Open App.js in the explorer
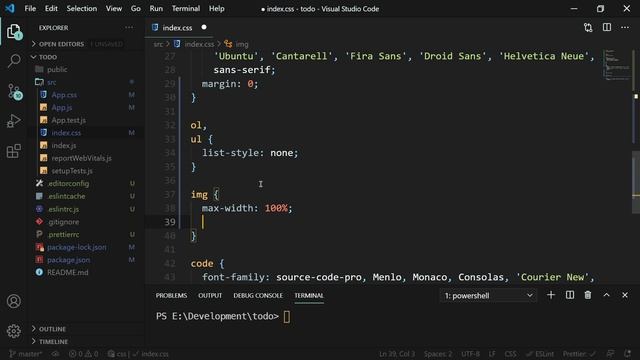The image size is (640, 360). click(x=62, y=107)
